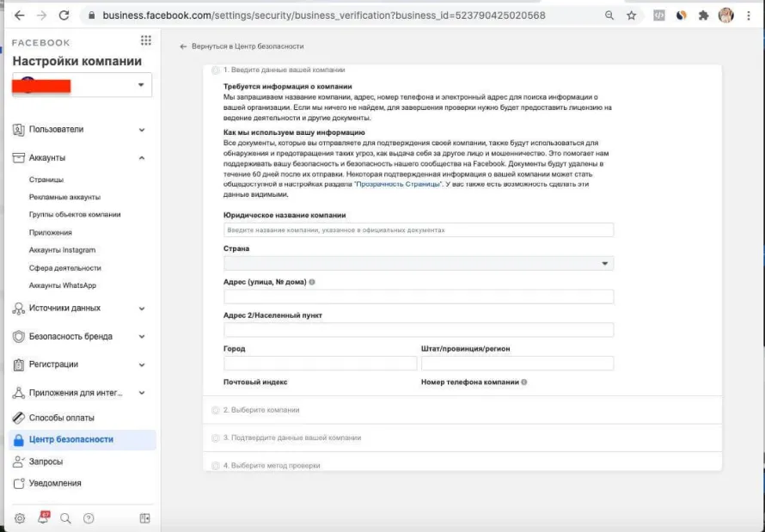This screenshot has height=532, width=765.
Task: Click the Запросы person icon
Action: [19, 462]
